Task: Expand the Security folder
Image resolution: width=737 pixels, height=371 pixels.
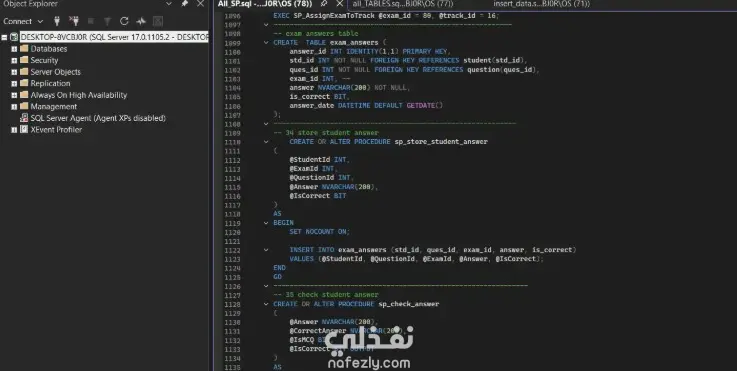Action: (14, 60)
